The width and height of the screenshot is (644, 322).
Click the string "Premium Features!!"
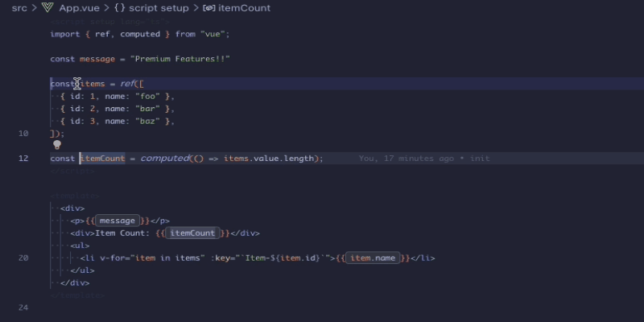point(180,59)
